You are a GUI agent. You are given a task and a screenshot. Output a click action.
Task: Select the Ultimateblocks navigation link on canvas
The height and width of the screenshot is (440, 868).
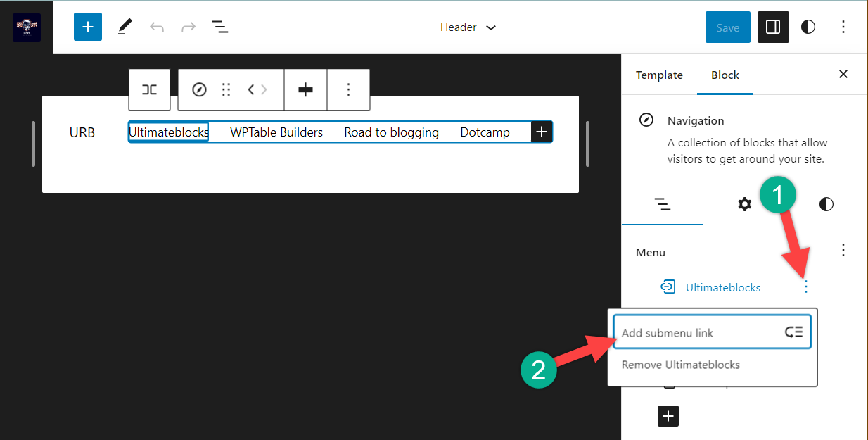168,132
